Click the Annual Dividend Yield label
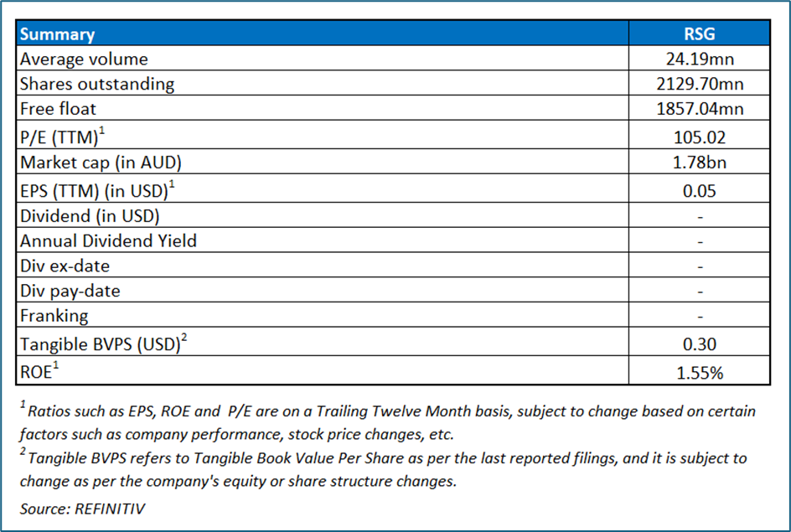This screenshot has width=791, height=532. tap(108, 241)
